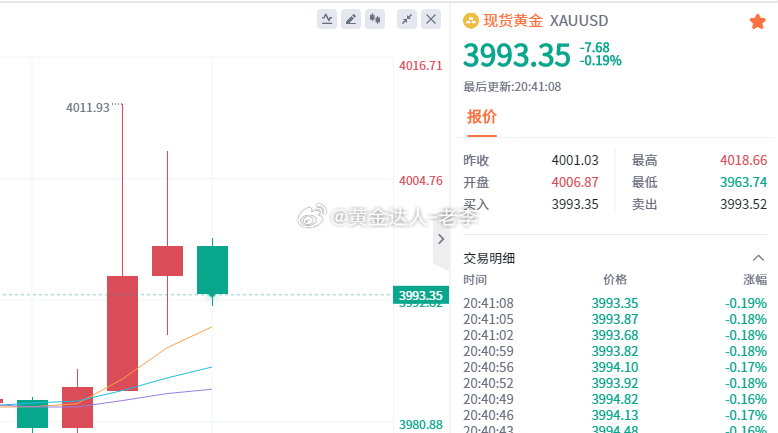Click the 昨收 value 4001.03
The image size is (778, 433).
point(575,160)
